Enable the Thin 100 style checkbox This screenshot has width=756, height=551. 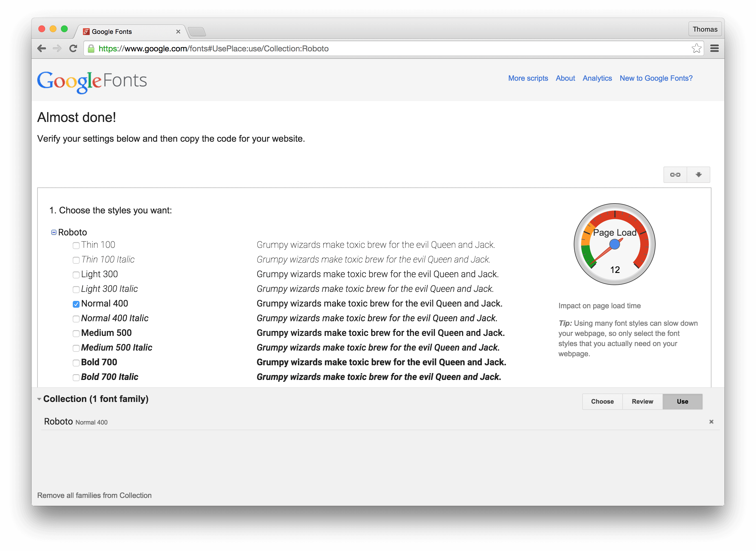pos(76,246)
